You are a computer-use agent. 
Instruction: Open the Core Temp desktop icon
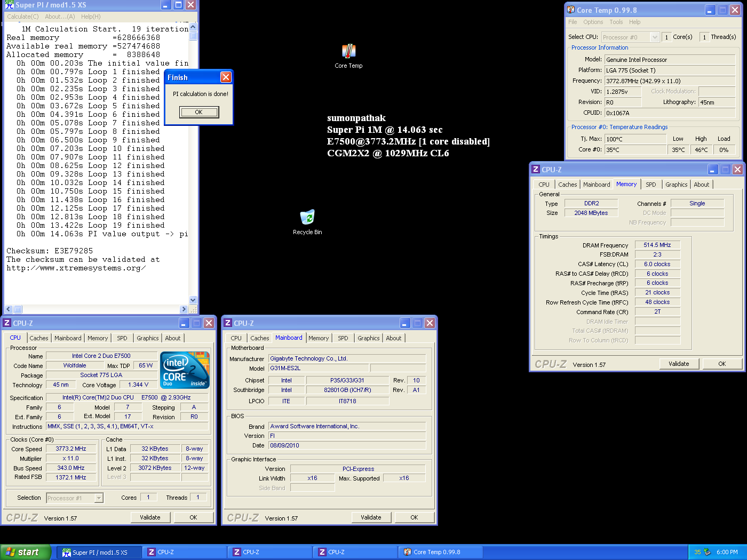tap(348, 56)
